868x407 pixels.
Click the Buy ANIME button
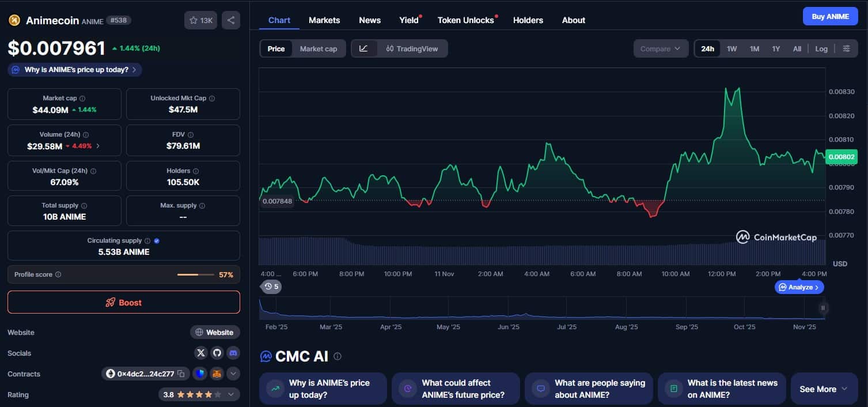[830, 16]
